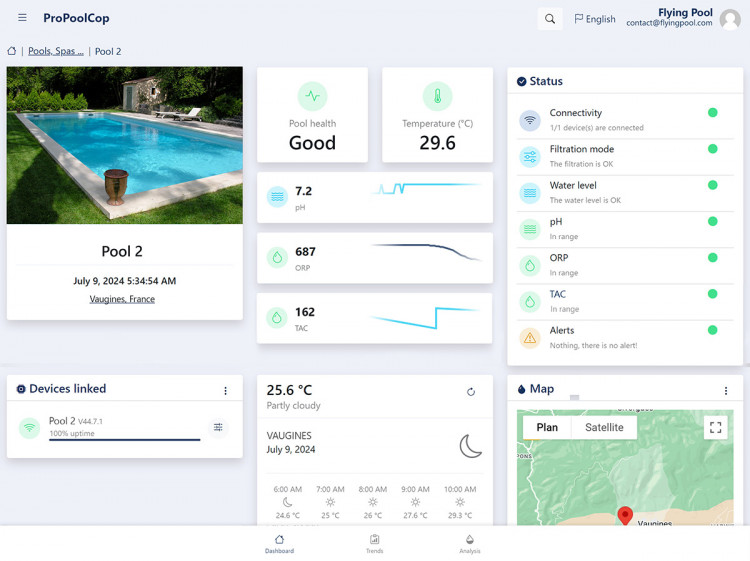Click the Pool 2 device wifi icon
750x561 pixels.
[29, 427]
